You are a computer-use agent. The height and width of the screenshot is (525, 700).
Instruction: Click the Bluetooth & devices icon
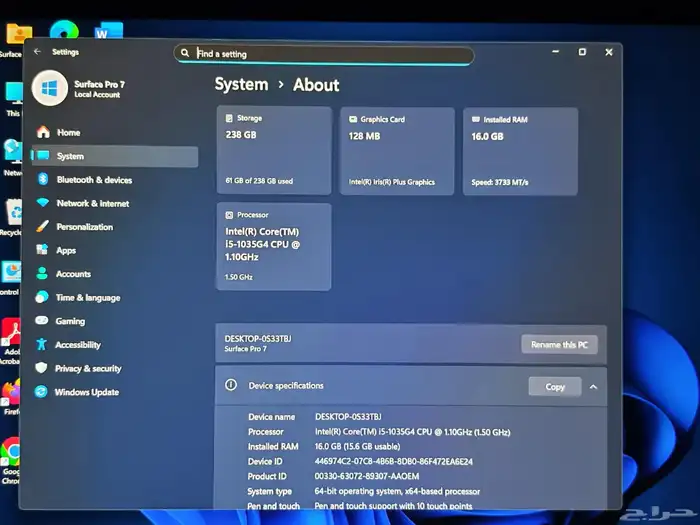pos(43,180)
